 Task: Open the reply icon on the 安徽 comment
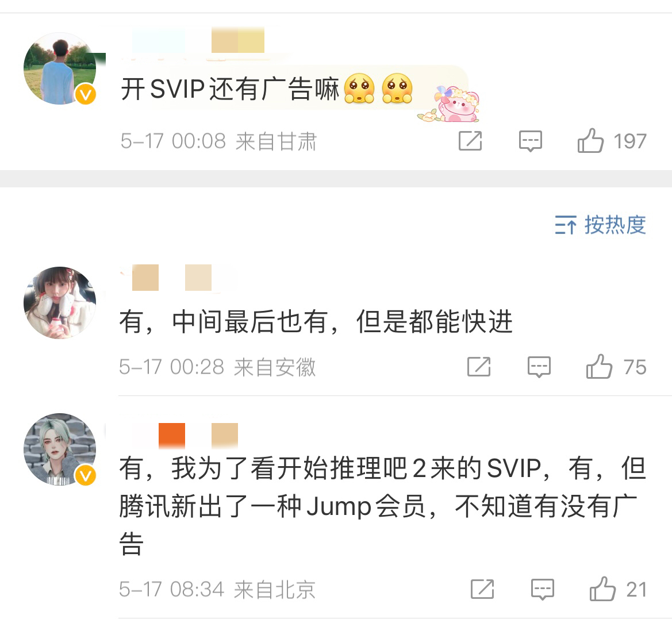coord(539,367)
